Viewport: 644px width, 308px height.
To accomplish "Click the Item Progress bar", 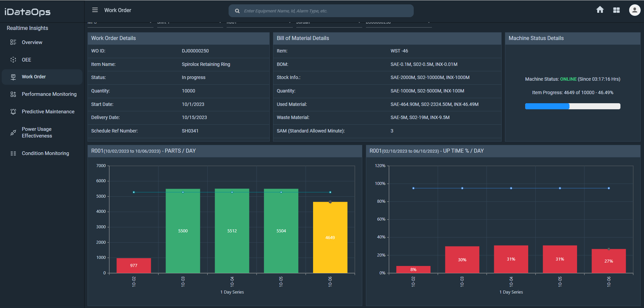I will click(572, 106).
